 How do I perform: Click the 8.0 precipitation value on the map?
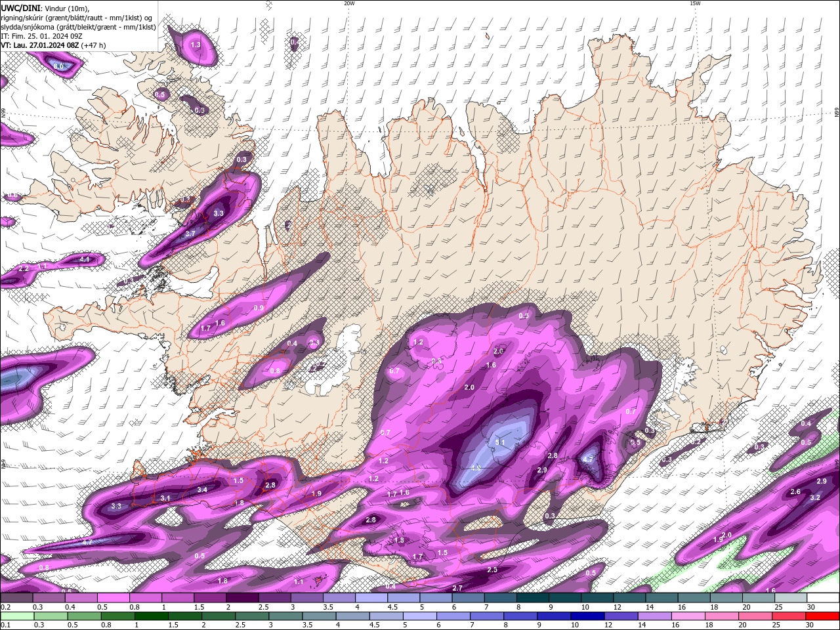58,66
